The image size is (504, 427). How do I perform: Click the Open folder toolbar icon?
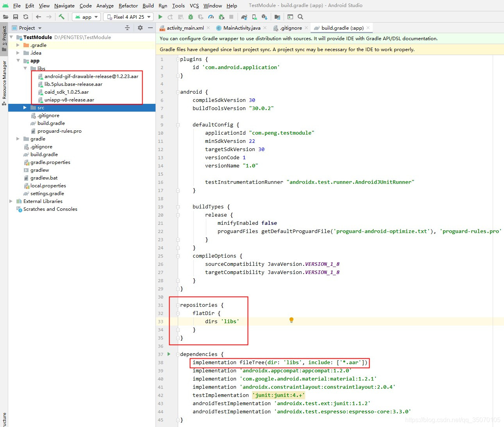pos(5,17)
